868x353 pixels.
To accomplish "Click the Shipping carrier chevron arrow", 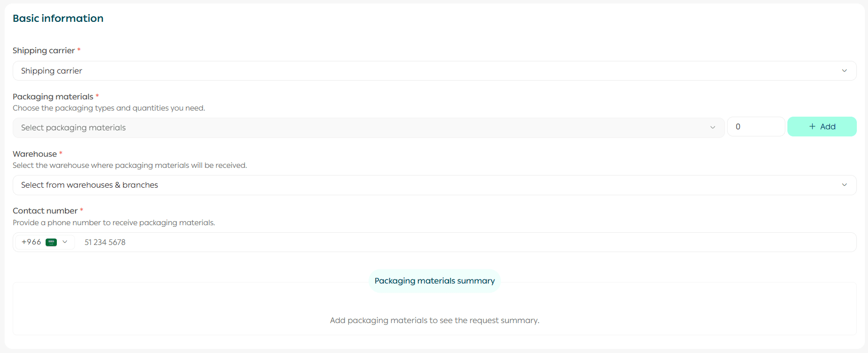I will click(844, 71).
